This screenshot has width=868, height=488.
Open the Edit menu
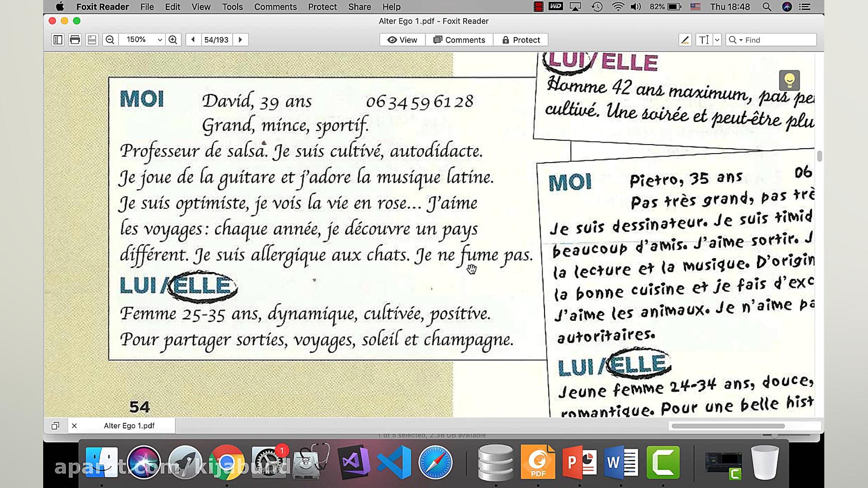pos(173,7)
